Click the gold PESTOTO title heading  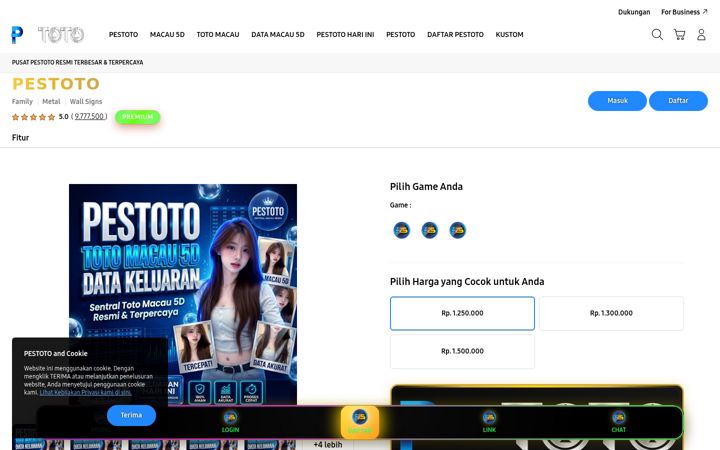pos(56,84)
